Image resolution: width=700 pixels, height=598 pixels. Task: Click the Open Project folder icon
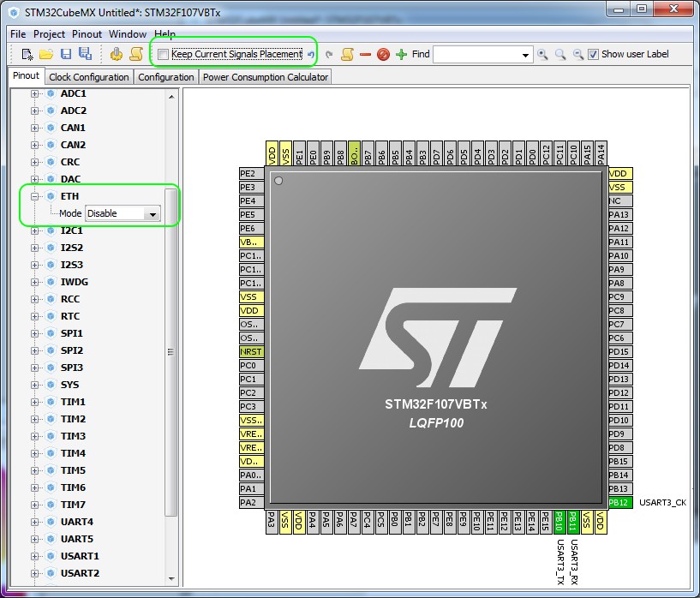[46, 55]
